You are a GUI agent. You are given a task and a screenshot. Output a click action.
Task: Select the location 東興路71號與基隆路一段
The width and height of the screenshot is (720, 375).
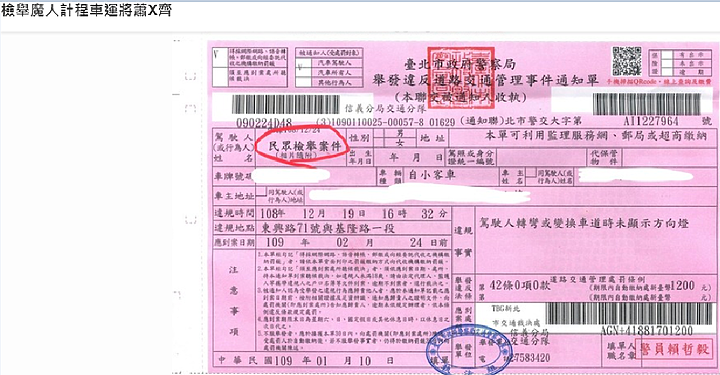328,228
